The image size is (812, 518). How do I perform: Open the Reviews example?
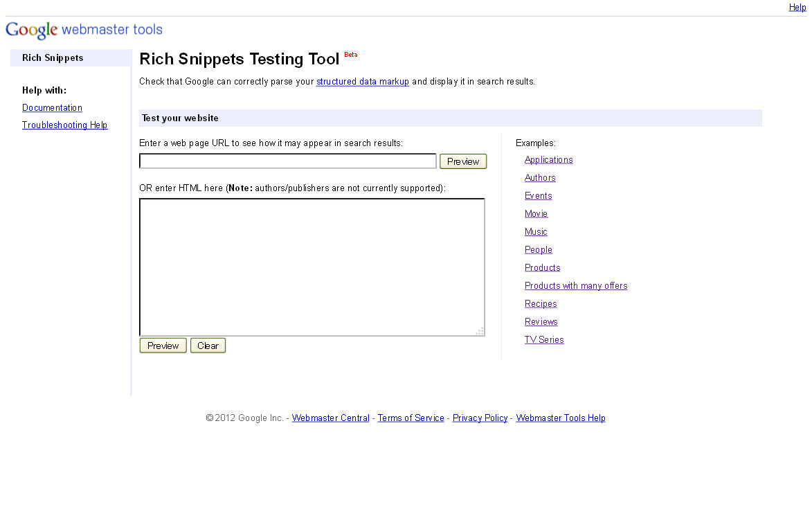point(541,322)
